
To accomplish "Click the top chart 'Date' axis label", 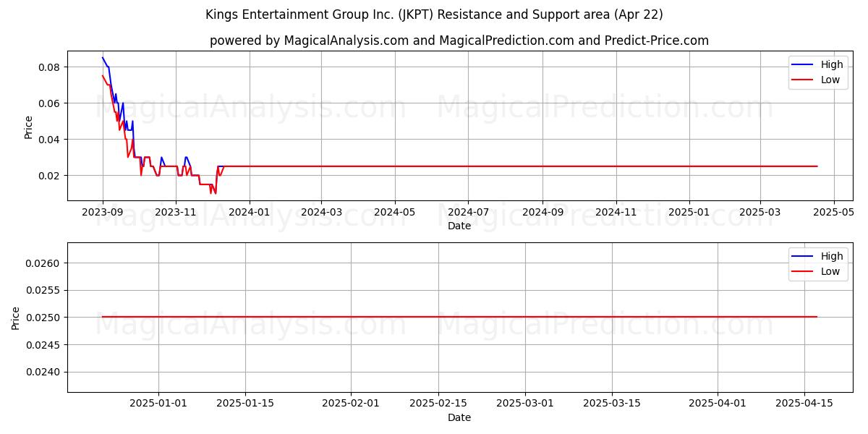I will (x=459, y=226).
